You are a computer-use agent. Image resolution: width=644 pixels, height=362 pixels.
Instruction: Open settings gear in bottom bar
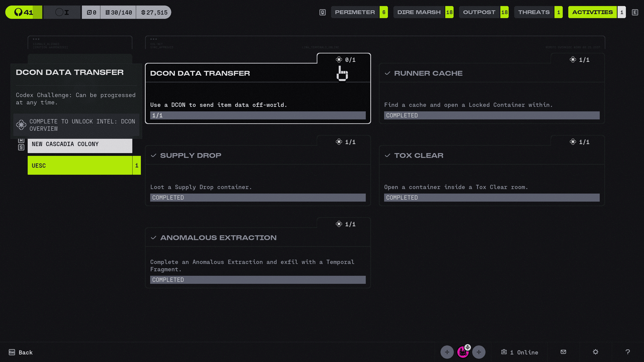595,352
